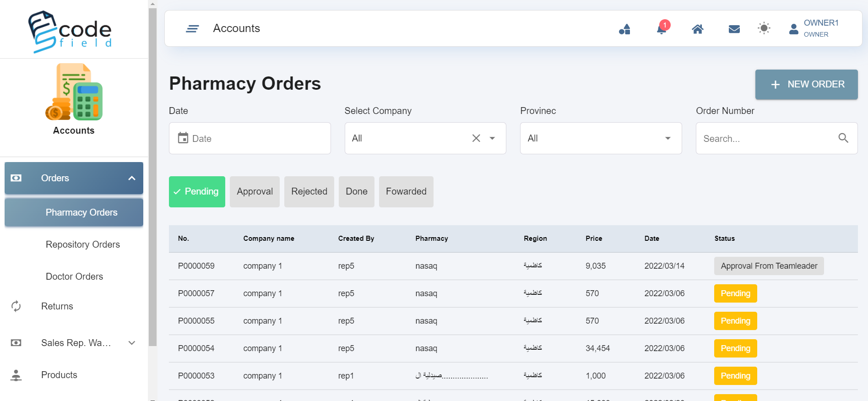Open the shapes icon in top bar
Image resolution: width=868 pixels, height=401 pixels.
(624, 29)
